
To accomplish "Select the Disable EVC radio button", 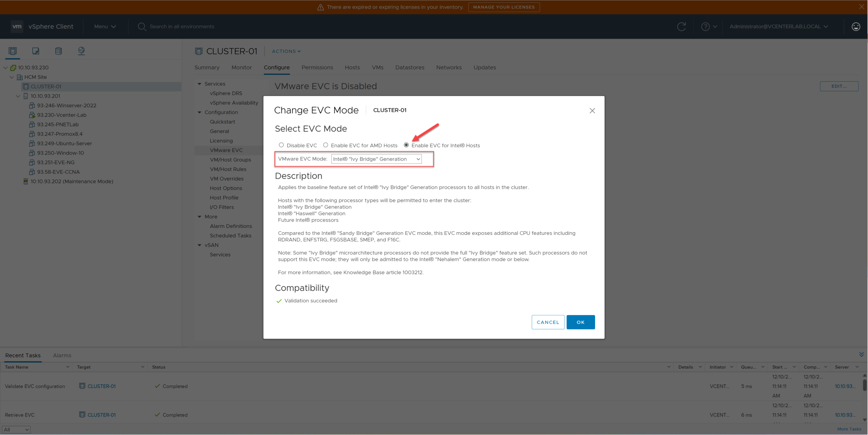I will 281,145.
